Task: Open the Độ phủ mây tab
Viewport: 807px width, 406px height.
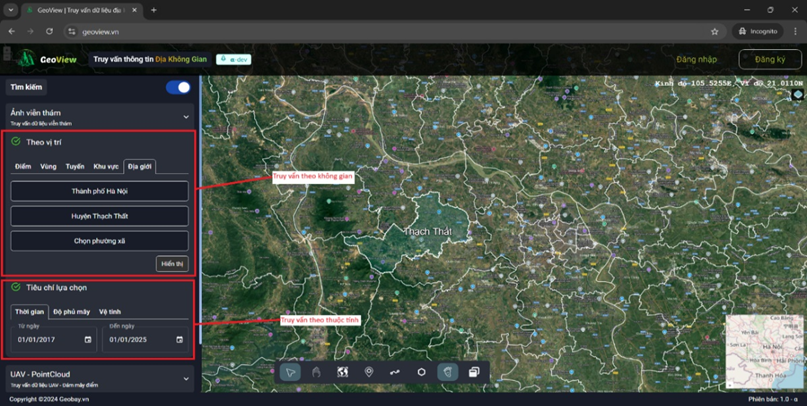Action: 71,312
